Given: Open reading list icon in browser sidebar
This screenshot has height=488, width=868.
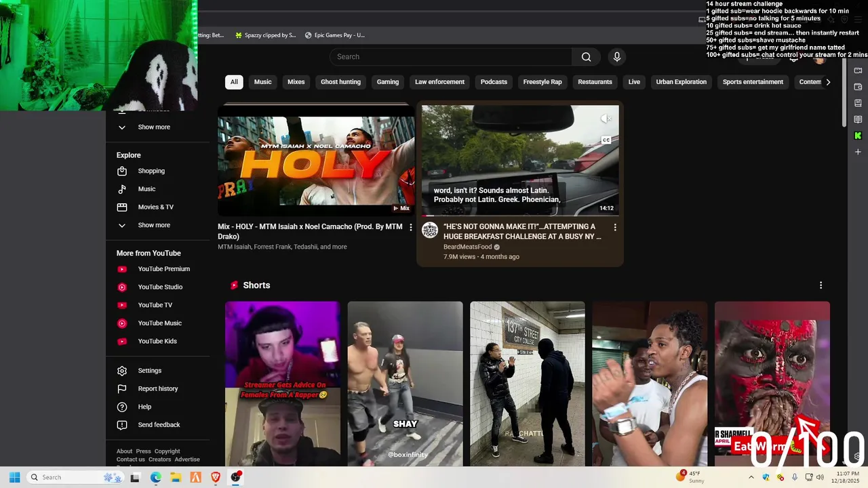Looking at the screenshot, I should point(858,119).
